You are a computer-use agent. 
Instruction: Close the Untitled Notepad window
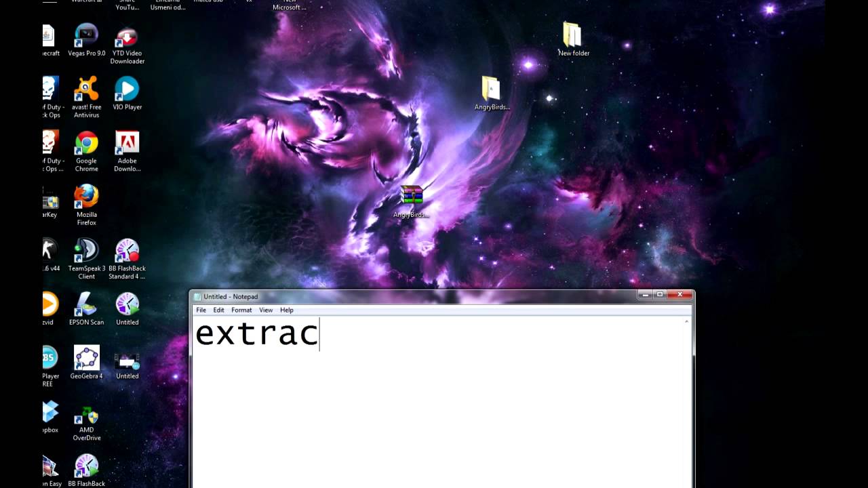tap(679, 294)
